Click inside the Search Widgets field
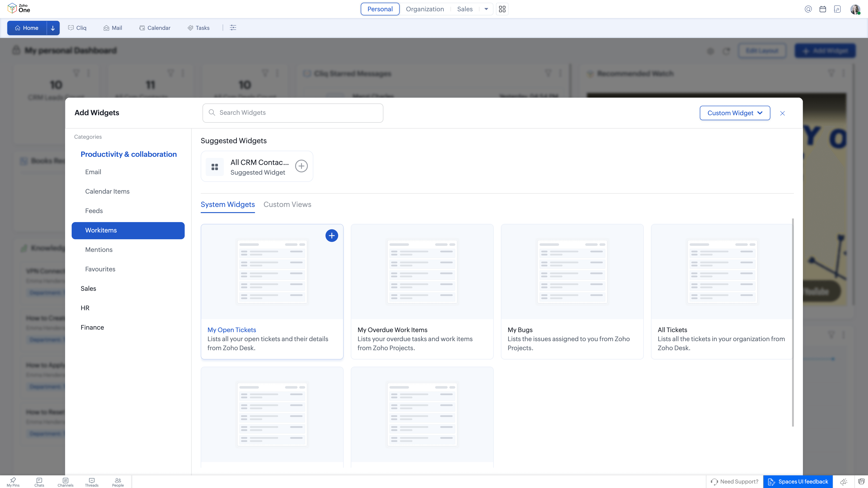868x488 pixels. coord(292,113)
